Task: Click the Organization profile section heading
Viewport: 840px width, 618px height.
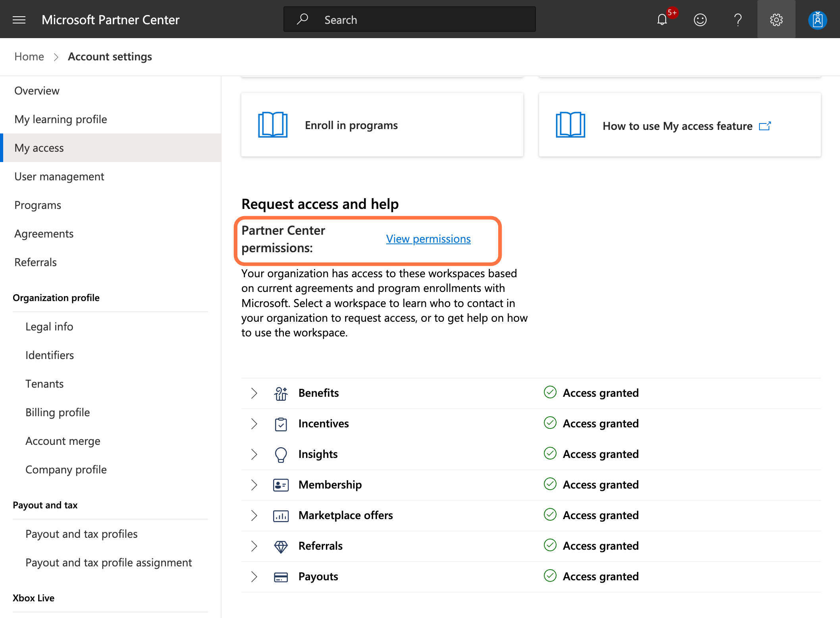Action: (x=56, y=297)
